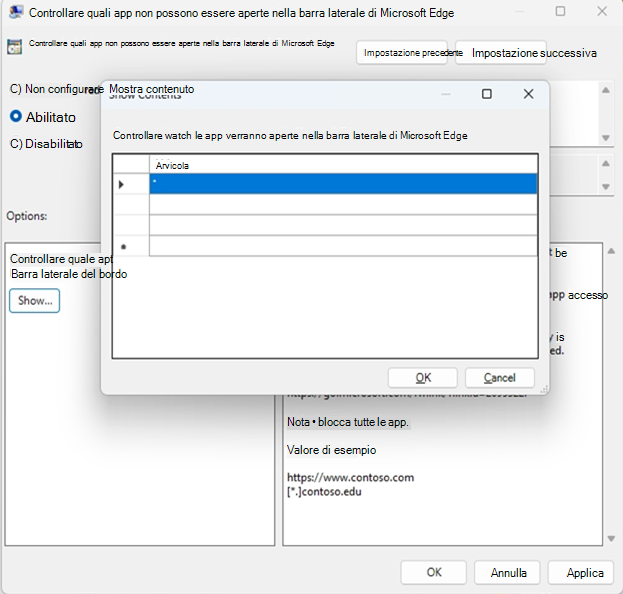The height and width of the screenshot is (594, 623).
Task: Select the current row arrow indicator
Action: pos(123,184)
